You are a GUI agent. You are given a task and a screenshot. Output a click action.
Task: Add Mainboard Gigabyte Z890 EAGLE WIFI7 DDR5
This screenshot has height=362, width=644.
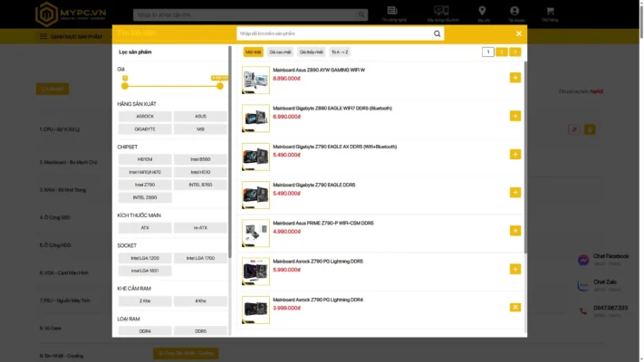point(515,116)
